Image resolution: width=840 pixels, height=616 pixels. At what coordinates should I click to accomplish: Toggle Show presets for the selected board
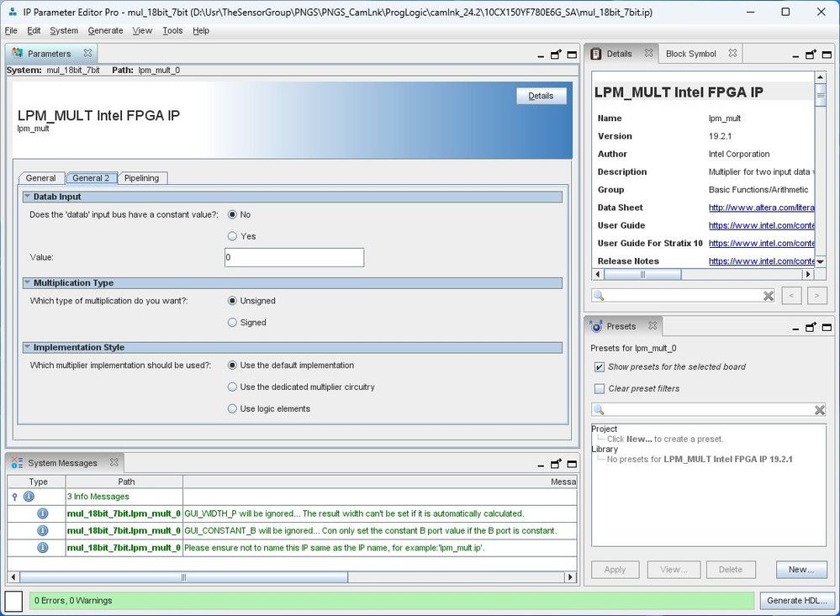pyautogui.click(x=600, y=367)
